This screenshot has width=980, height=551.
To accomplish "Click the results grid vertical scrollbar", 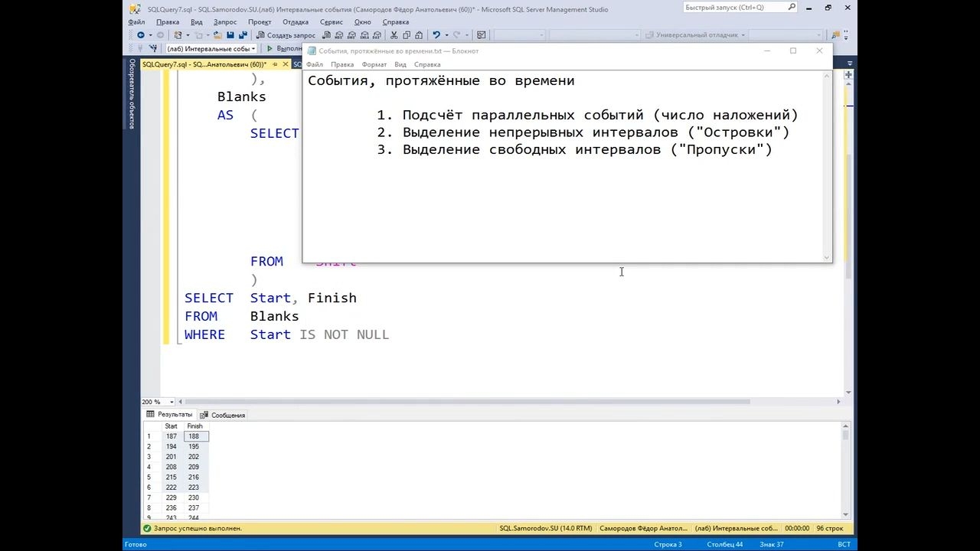I will [x=845, y=471].
